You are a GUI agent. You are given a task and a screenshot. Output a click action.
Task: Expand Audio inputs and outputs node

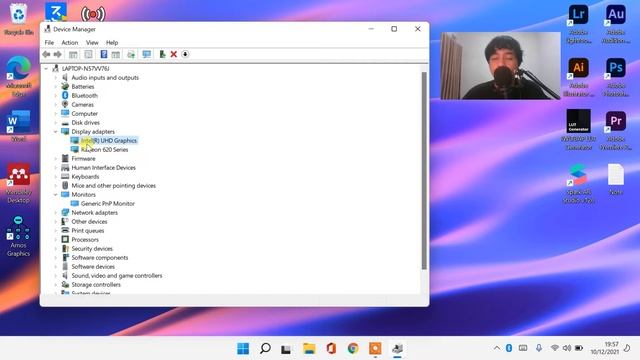56,78
